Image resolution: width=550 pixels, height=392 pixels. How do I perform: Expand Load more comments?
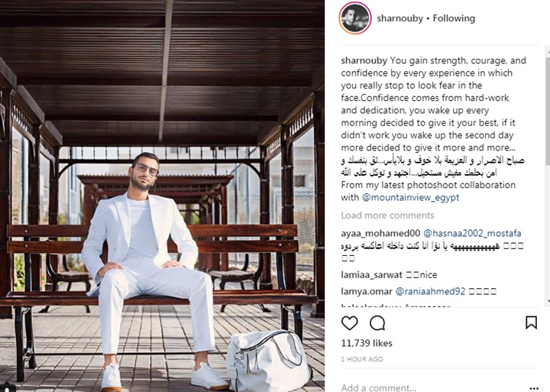pos(387,215)
